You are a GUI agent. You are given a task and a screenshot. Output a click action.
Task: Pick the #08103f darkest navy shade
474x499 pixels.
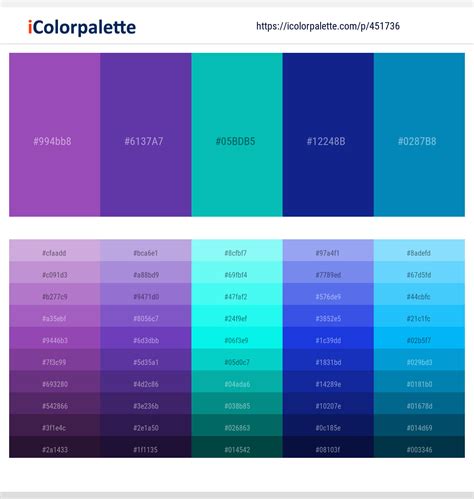[328, 447]
